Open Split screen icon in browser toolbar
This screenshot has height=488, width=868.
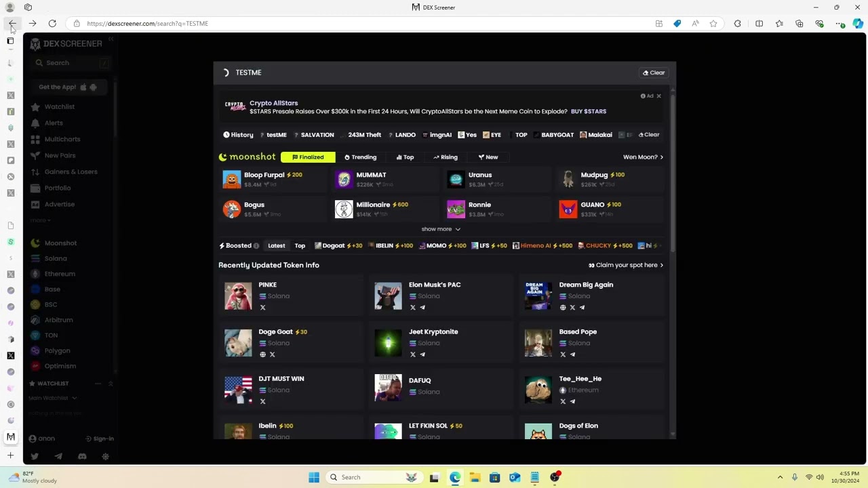coord(759,24)
